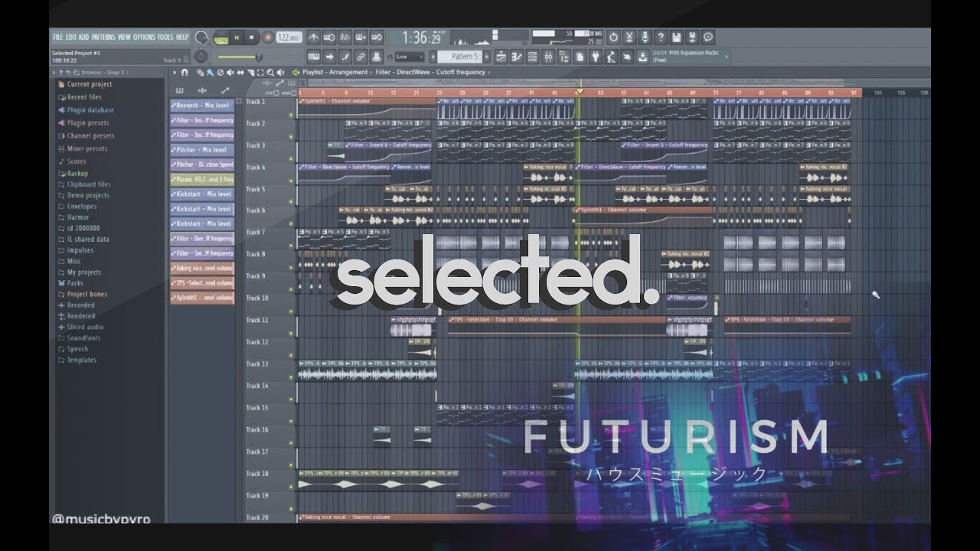This screenshot has height=551, width=980.
Task: Open the ADD menu
Action: 83,37
